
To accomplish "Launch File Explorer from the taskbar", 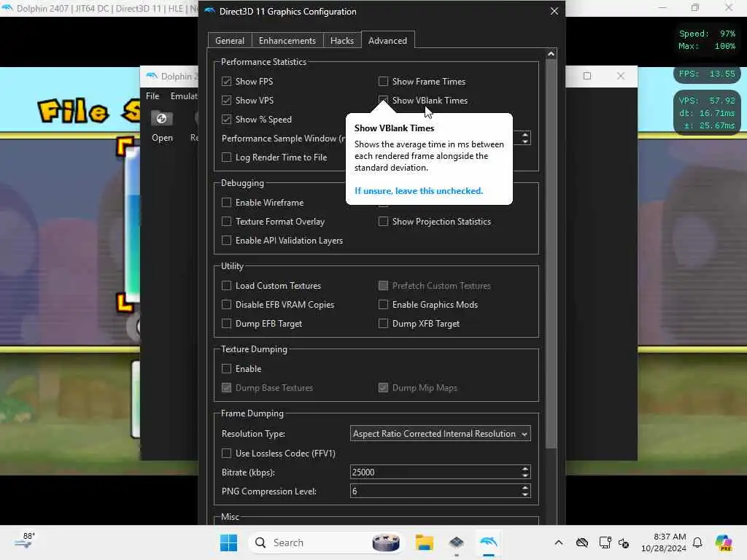I will pyautogui.click(x=424, y=542).
